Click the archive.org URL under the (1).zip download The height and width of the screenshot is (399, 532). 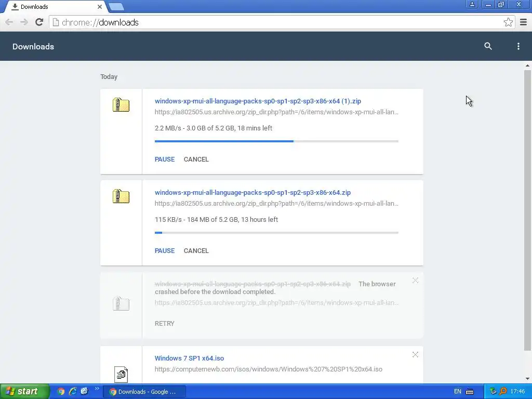[x=276, y=112]
